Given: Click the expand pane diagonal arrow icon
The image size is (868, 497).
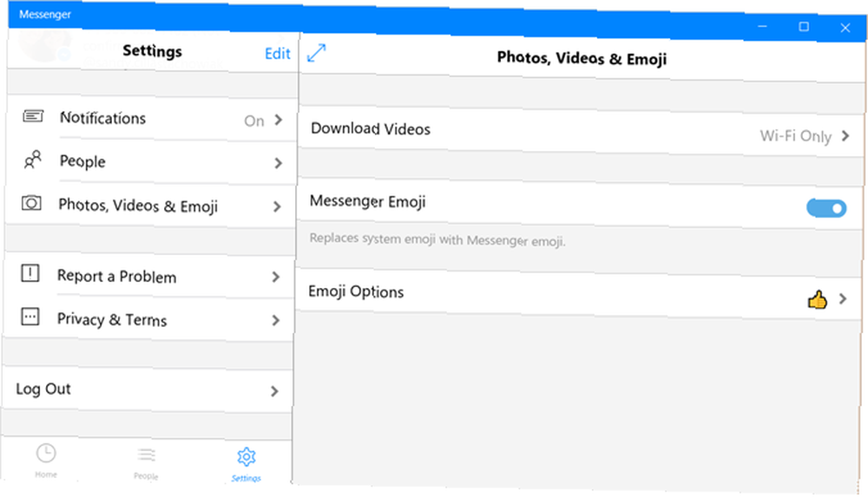Looking at the screenshot, I should click(317, 53).
